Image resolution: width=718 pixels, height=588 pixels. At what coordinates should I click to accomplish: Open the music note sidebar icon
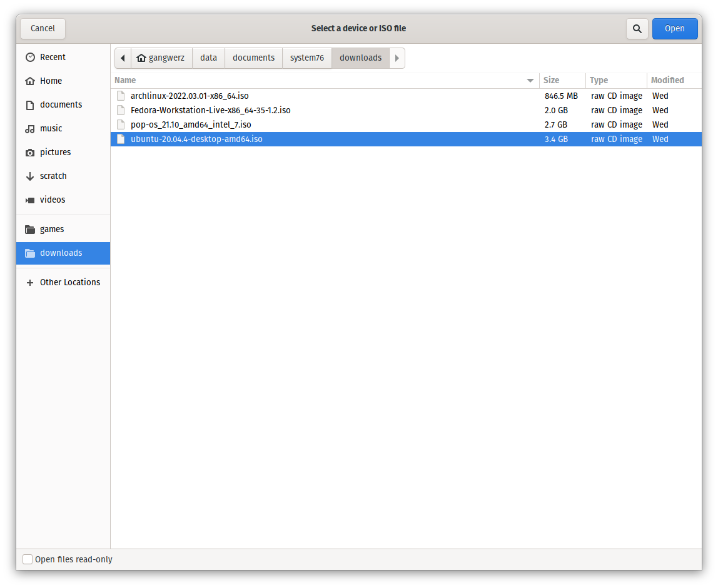click(x=30, y=128)
